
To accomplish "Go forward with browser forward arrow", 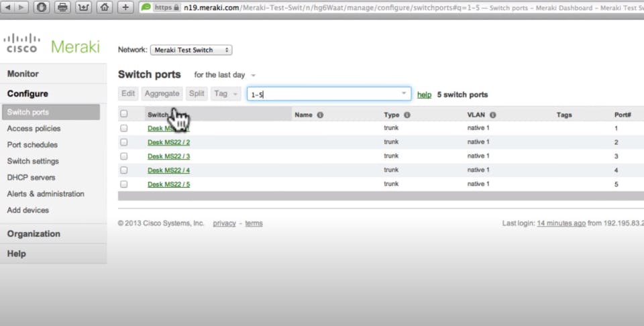I will point(21,7).
